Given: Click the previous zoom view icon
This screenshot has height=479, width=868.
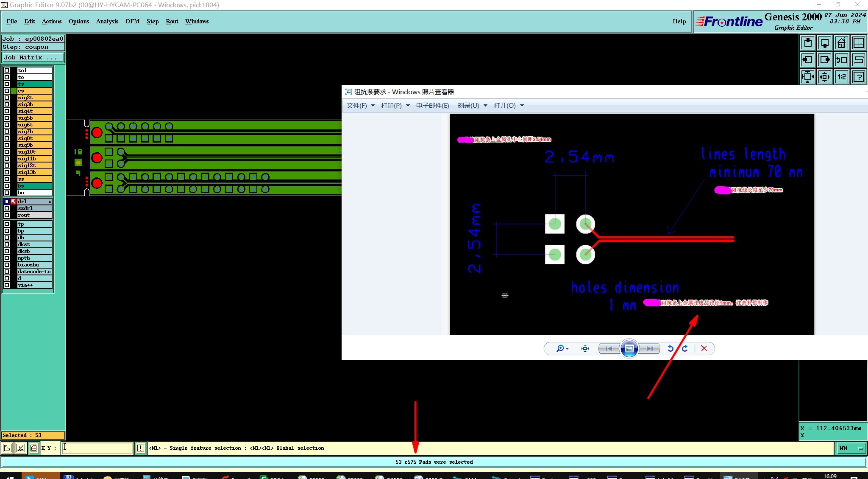Looking at the screenshot, I should click(841, 60).
